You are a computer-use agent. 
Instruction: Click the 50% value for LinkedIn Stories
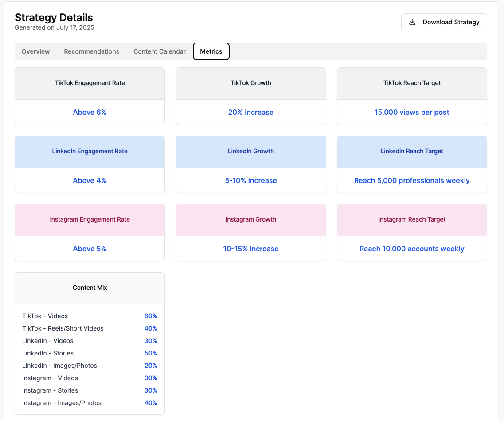pos(151,353)
